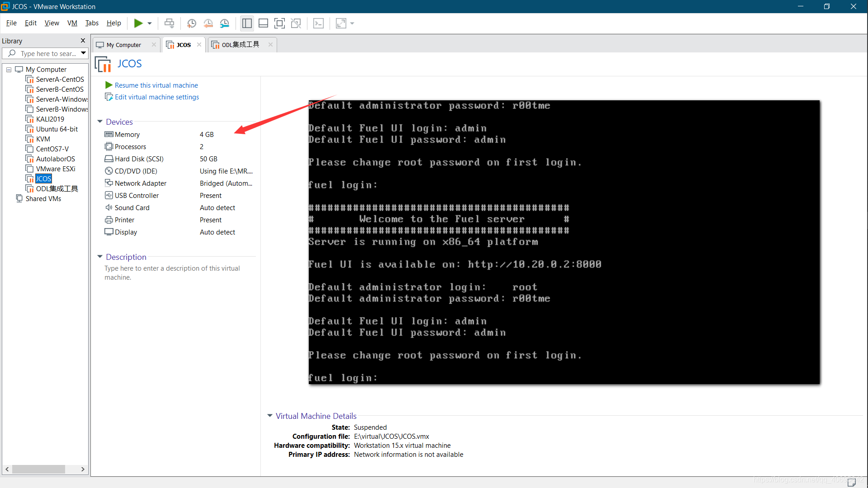The height and width of the screenshot is (488, 868).
Task: Click Send Ctrl+Alt+Del toolbar icon
Action: pyautogui.click(x=169, y=23)
